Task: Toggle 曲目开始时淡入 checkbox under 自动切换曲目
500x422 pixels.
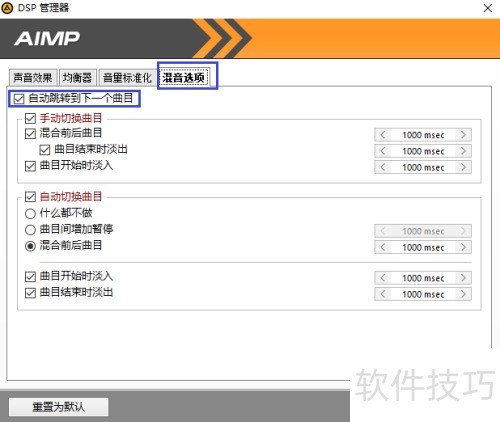Action: coord(30,277)
